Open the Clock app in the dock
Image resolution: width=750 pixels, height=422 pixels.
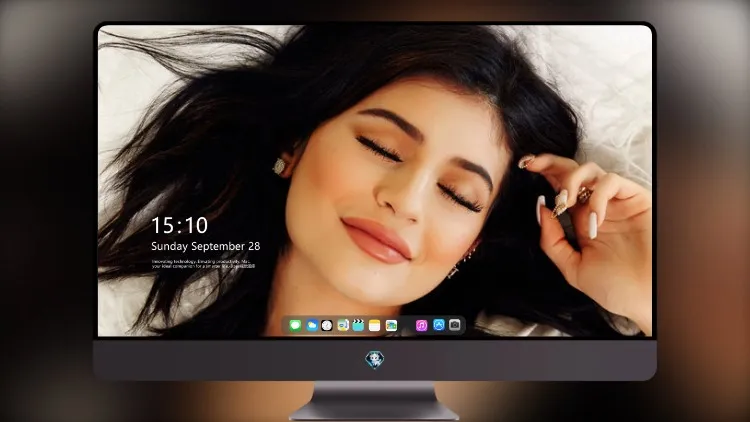click(327, 325)
